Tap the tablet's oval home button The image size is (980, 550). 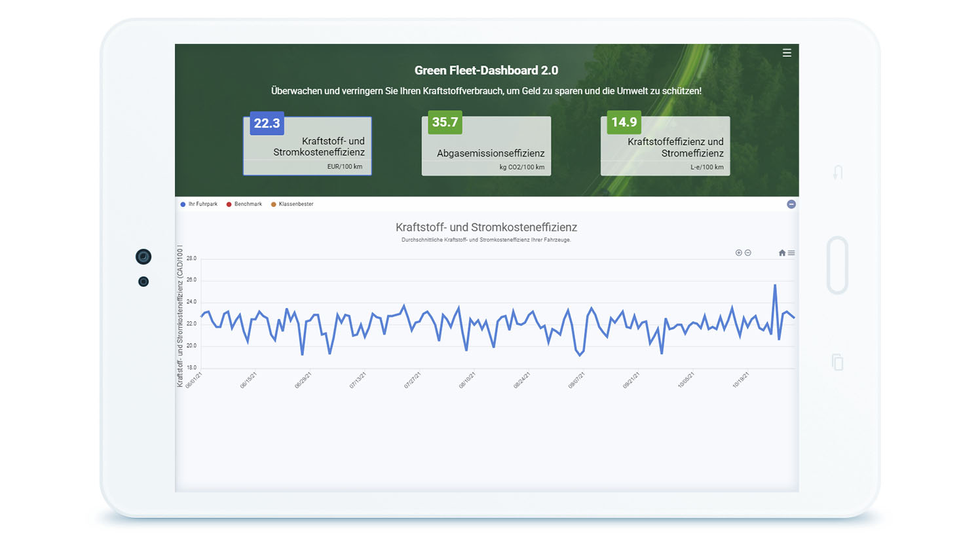(x=838, y=265)
